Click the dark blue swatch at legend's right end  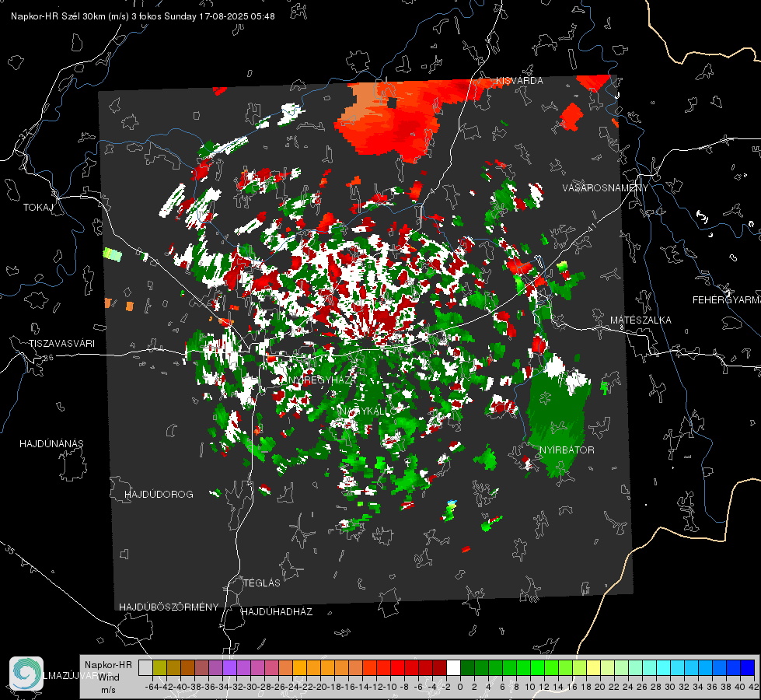click(748, 668)
